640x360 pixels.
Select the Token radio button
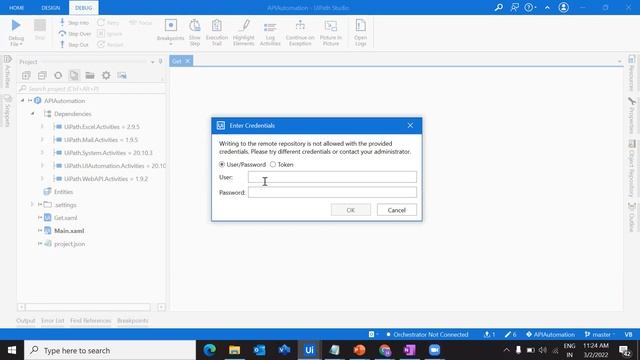(273, 164)
